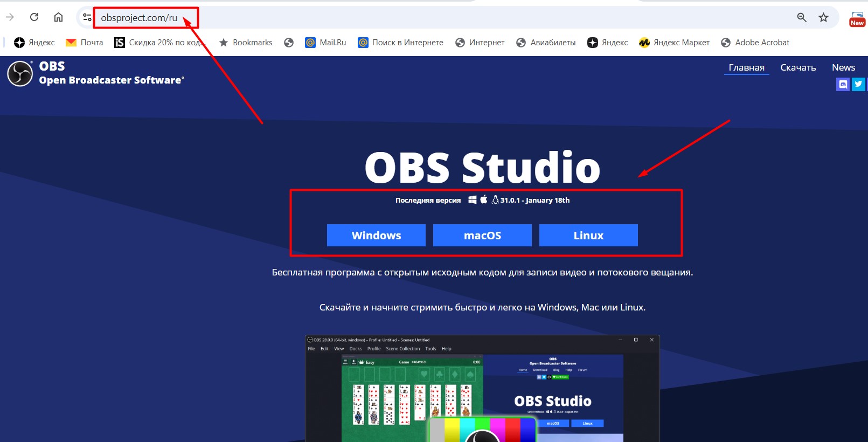Open the News navigation link
Image resolution: width=868 pixels, height=442 pixels.
pos(843,67)
